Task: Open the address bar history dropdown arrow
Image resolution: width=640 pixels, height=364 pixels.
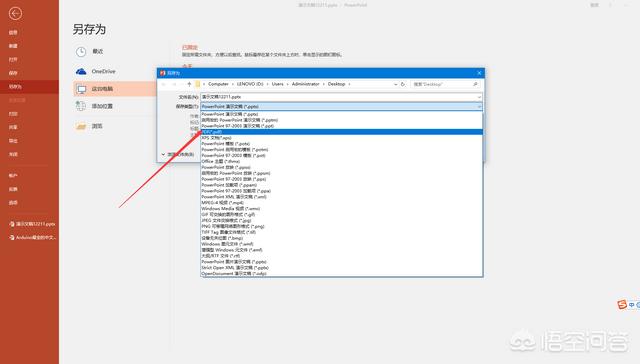Action: (x=396, y=84)
